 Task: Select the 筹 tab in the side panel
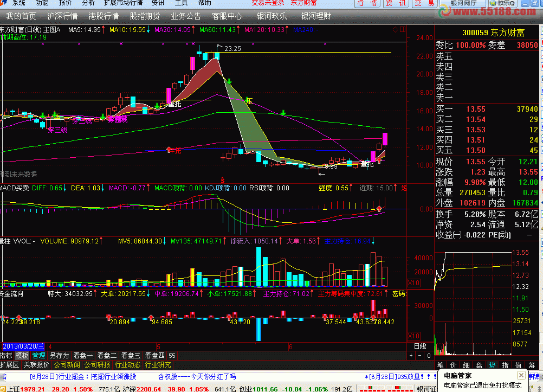(x=532, y=365)
